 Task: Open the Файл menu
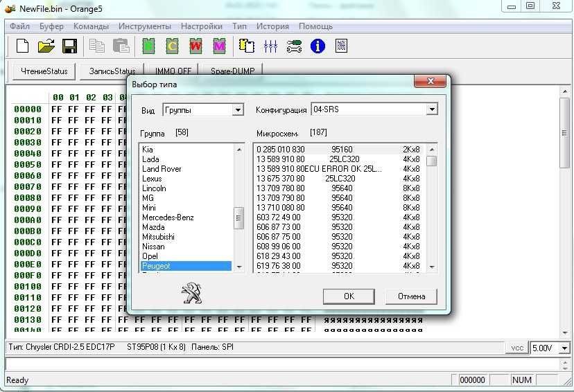[20, 26]
